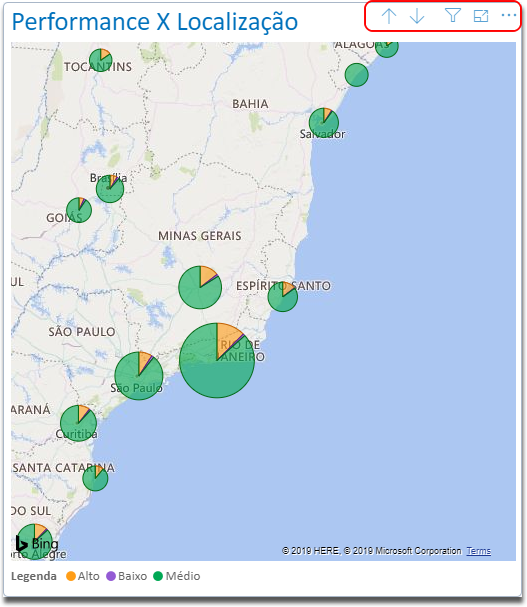Select the Espírito Santo pie bubble
527x607 pixels.
[283, 297]
